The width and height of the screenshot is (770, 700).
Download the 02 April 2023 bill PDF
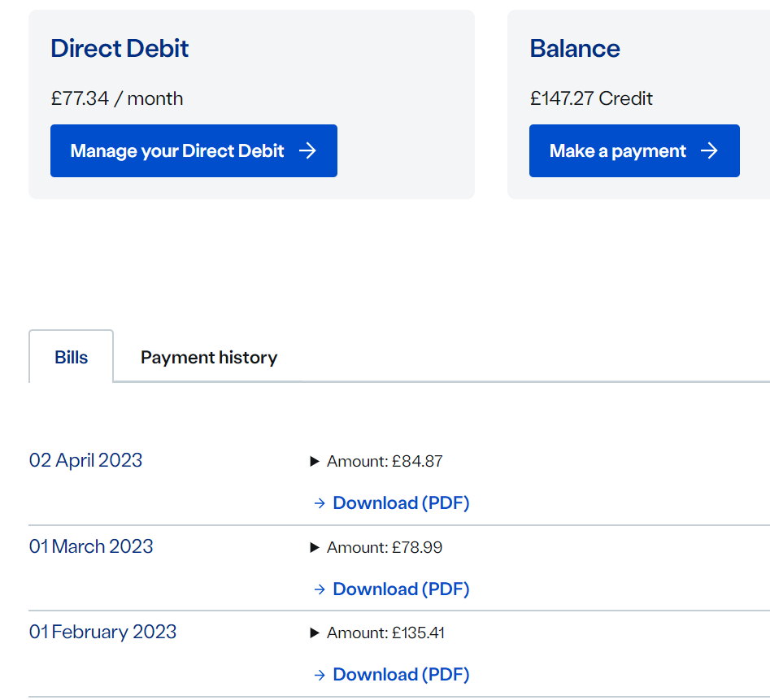click(401, 503)
